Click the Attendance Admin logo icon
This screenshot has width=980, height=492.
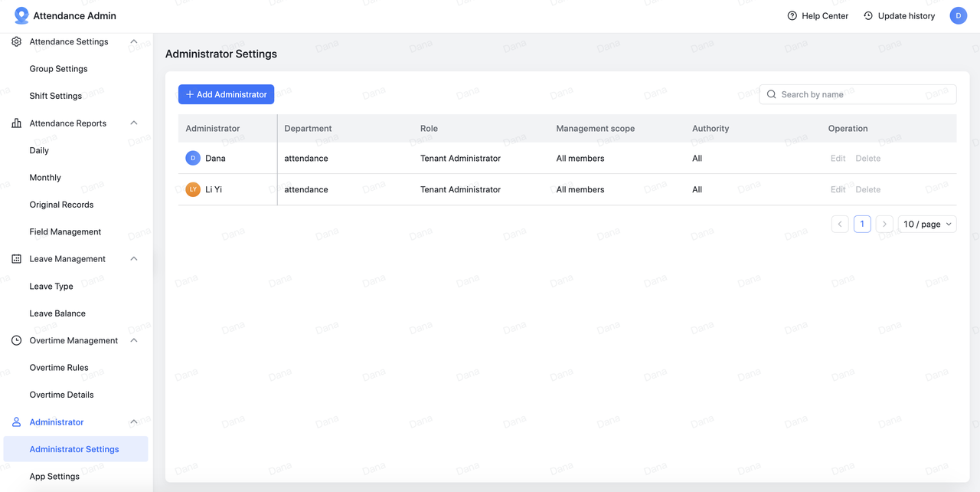[21, 16]
